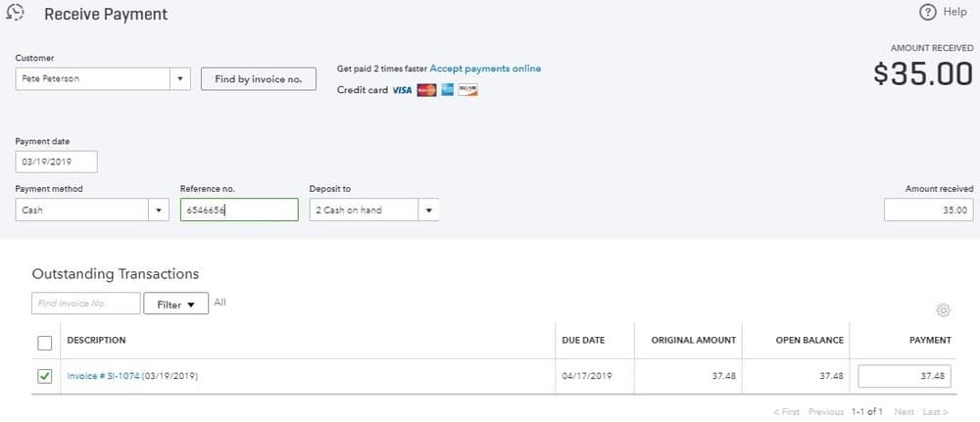
Task: Click the Amount received input field
Action: coord(928,210)
